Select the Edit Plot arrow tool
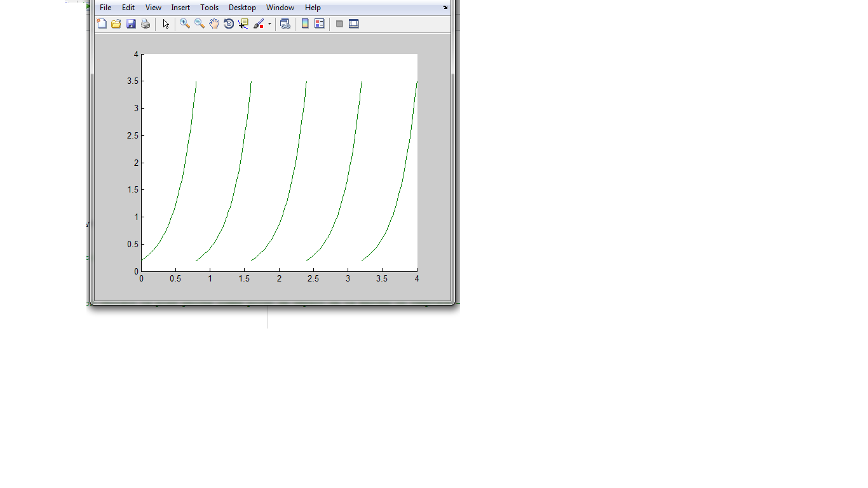Viewport: 868px width, 488px height. point(166,24)
